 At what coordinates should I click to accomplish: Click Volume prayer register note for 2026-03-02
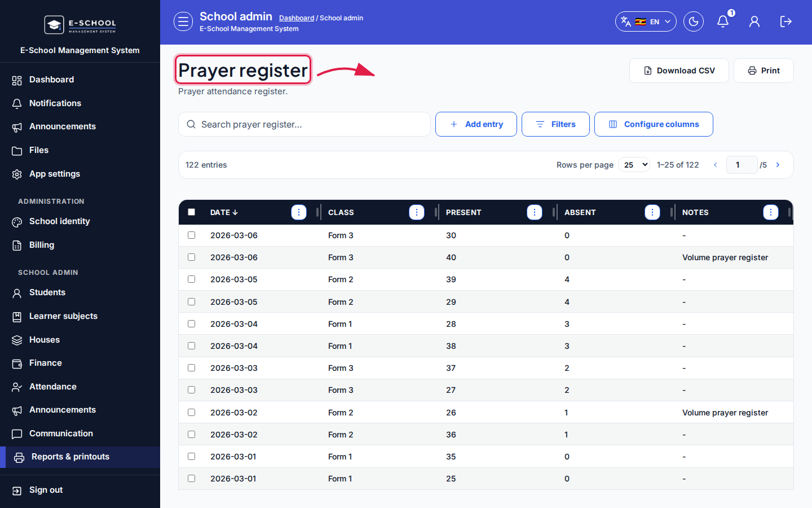[x=725, y=413]
